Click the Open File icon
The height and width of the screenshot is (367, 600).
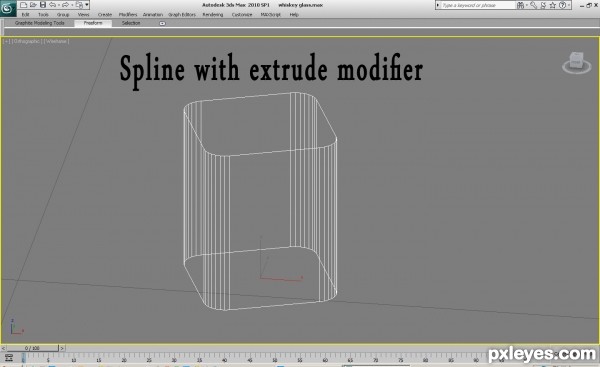click(x=33, y=5)
